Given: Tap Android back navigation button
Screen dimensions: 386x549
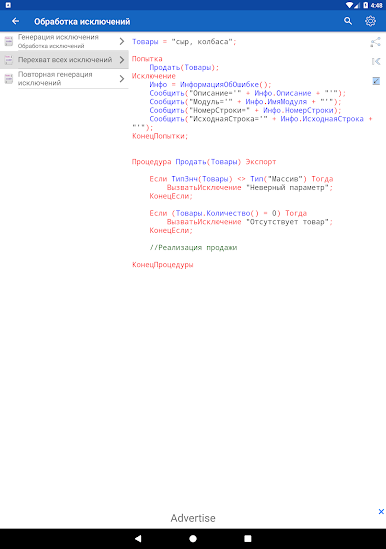Looking at the screenshot, I should point(138,538).
